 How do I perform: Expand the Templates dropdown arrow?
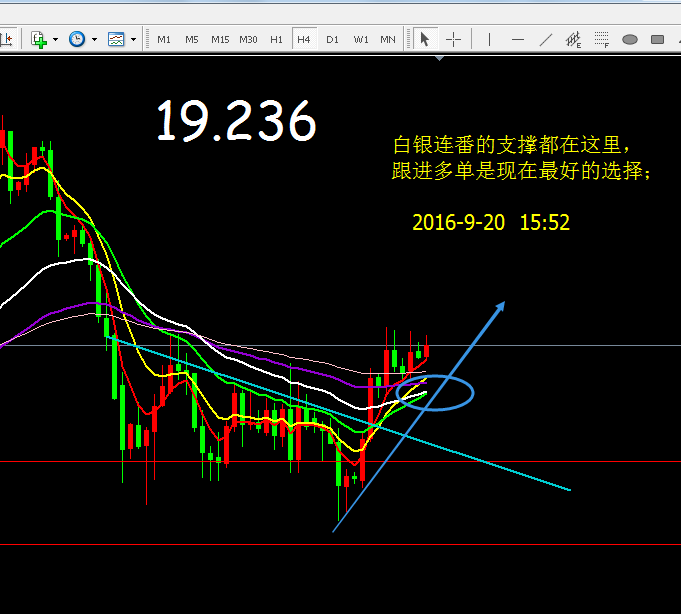[133, 40]
